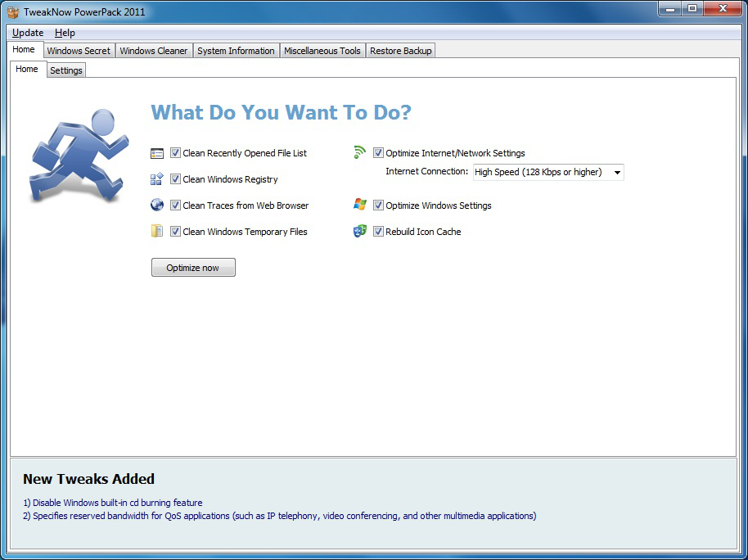The image size is (748, 560).
Task: Select the top-level Home tab
Action: [x=24, y=50]
